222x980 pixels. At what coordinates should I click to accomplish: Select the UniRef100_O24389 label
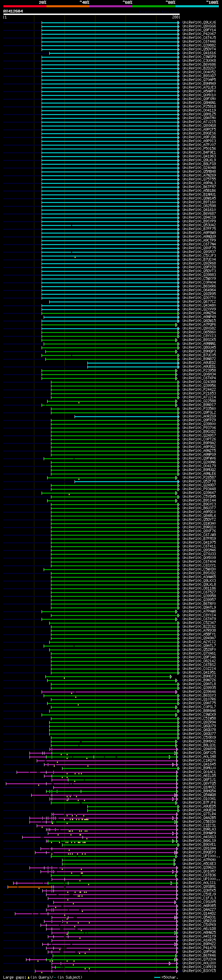[x=199, y=382]
